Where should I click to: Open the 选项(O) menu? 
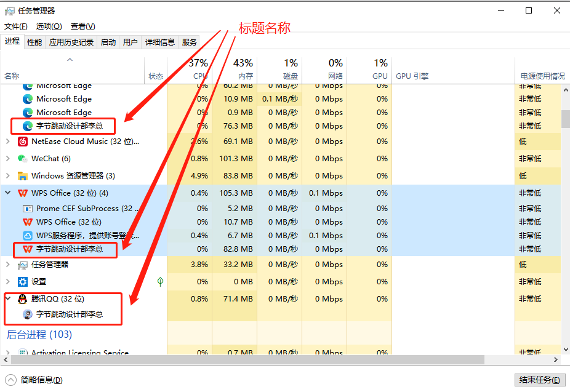coord(49,26)
